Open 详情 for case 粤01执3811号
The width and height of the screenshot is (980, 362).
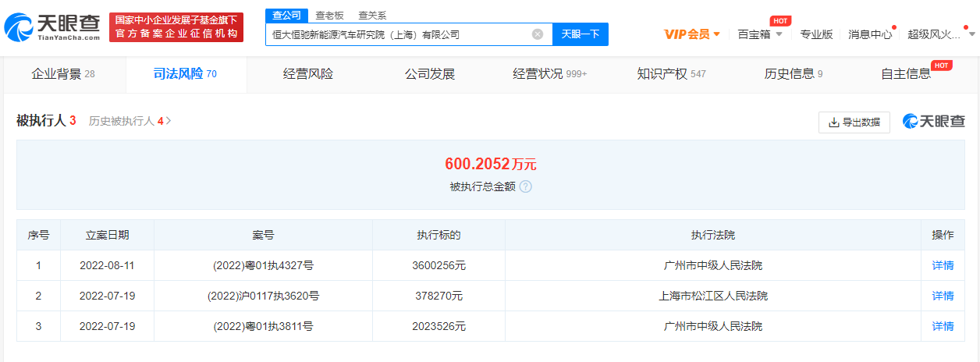tap(943, 326)
